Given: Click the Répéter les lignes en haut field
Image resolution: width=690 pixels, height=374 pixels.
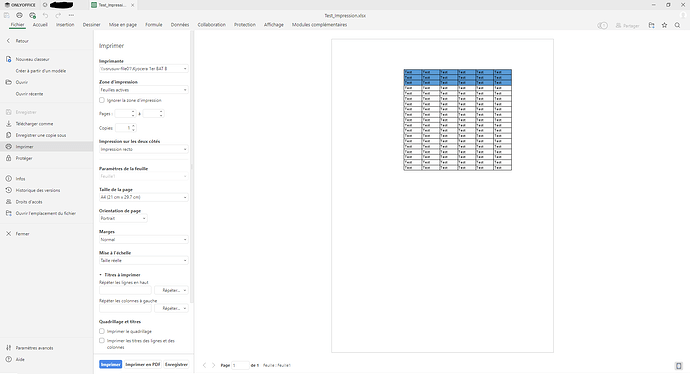Looking at the screenshot, I should coord(125,290).
